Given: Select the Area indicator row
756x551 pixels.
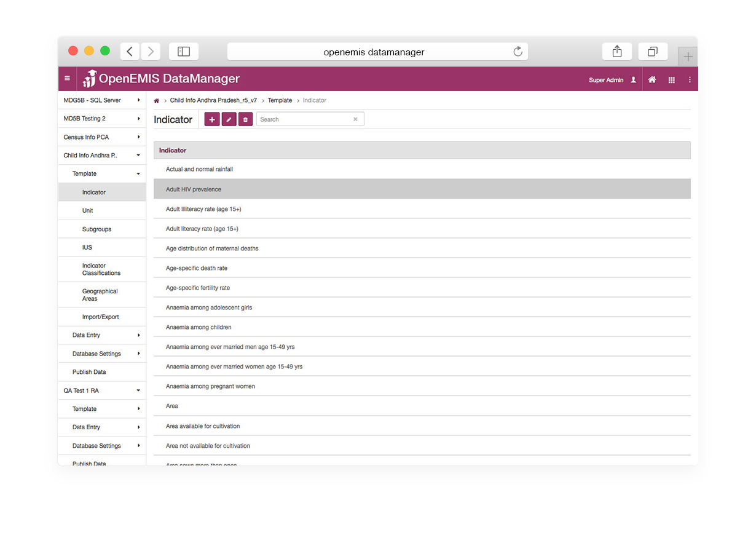Looking at the screenshot, I should point(422,406).
